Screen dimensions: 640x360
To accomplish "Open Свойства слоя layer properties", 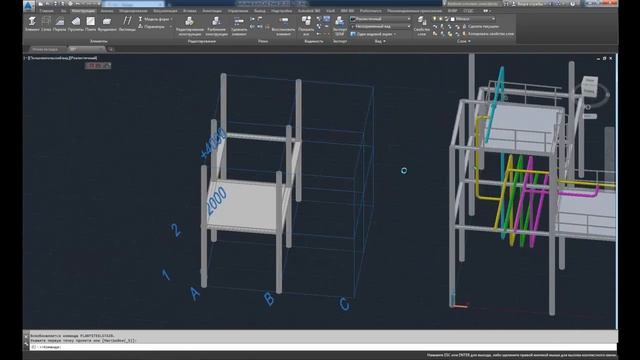I will click(x=422, y=27).
